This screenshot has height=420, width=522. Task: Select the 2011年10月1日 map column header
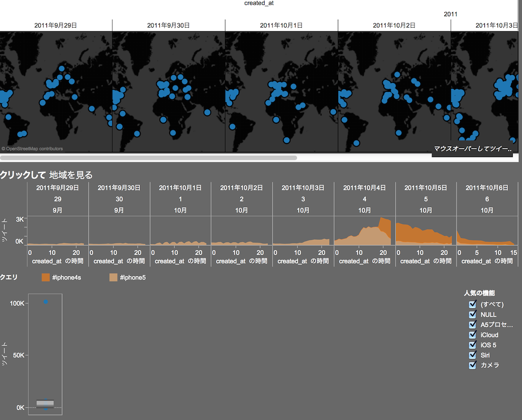tap(281, 25)
